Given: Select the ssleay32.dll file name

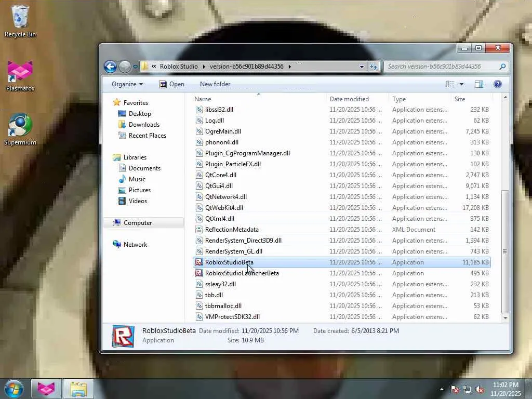Looking at the screenshot, I should pyautogui.click(x=220, y=284).
